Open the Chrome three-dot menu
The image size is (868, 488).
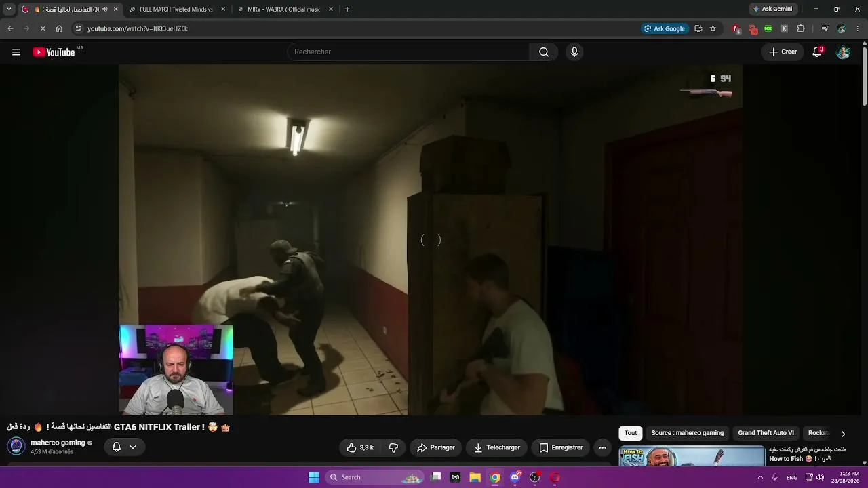[858, 28]
